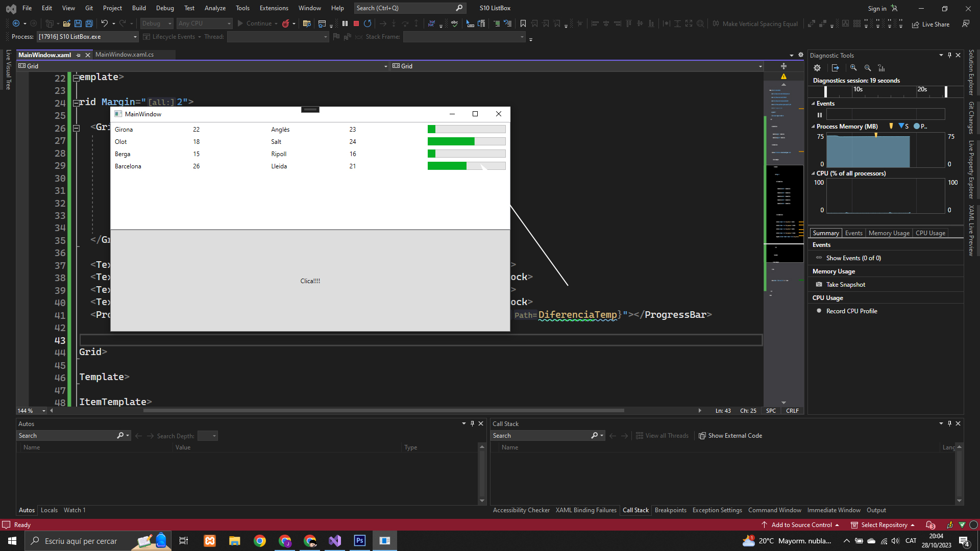This screenshot has height=551, width=980.
Task: Click Record CPU Profile link
Action: click(x=851, y=311)
